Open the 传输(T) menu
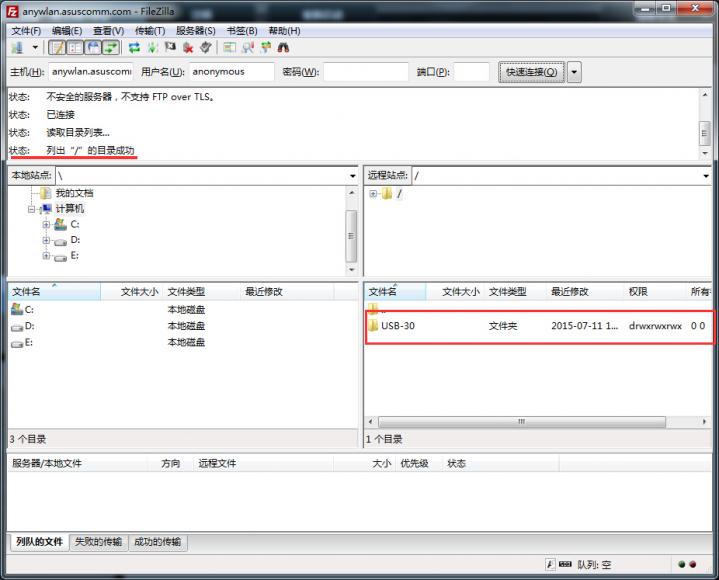The image size is (719, 580). 150,31
